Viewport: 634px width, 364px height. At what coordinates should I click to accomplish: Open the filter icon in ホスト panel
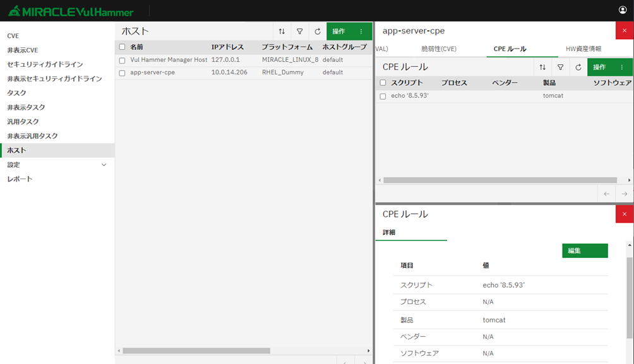coord(300,32)
